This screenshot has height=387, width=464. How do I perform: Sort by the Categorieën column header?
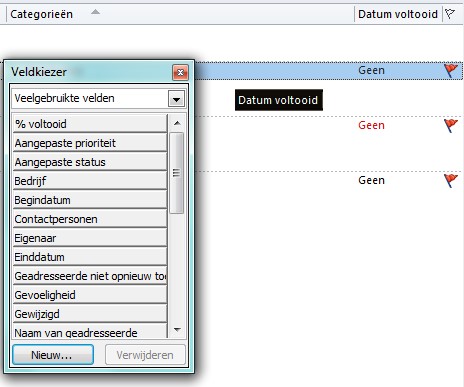(180, 14)
